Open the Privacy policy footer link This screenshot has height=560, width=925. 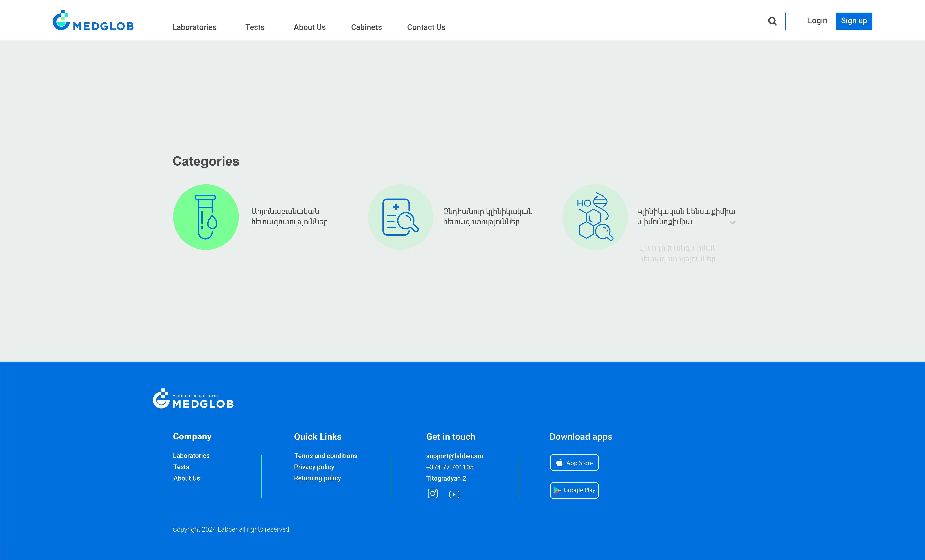[314, 467]
